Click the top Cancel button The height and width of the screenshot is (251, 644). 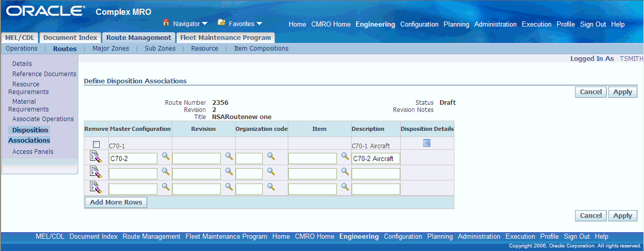[591, 92]
